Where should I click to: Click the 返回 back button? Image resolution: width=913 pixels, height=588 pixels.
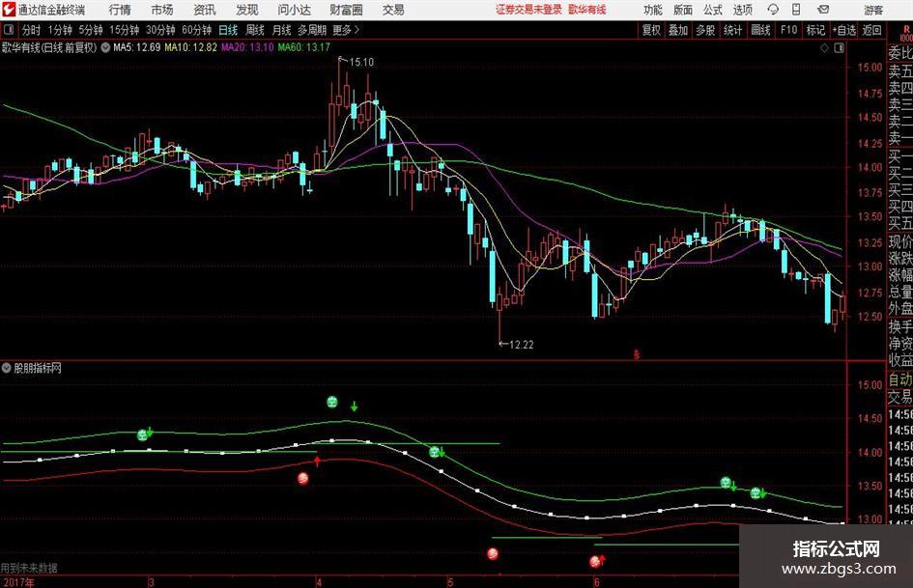[871, 30]
